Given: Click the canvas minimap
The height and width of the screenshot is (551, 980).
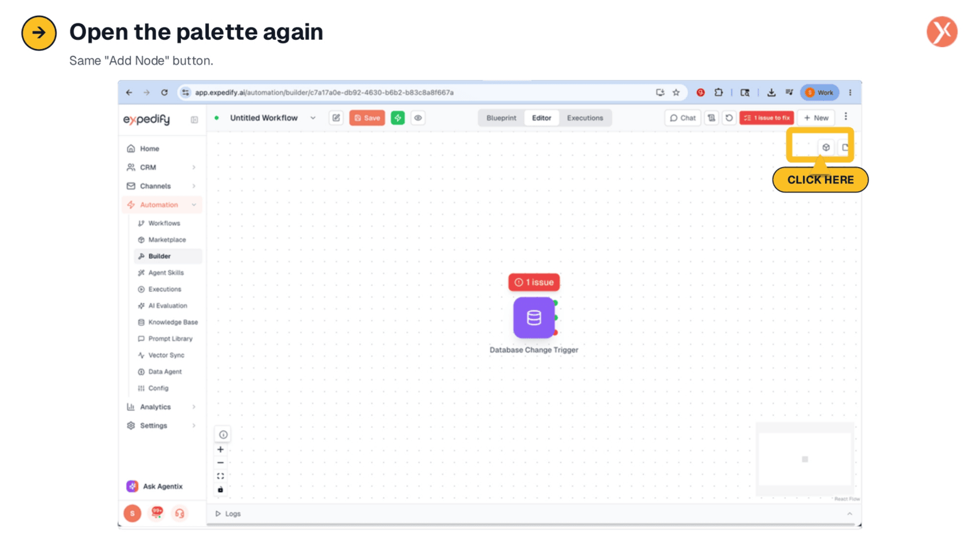Looking at the screenshot, I should [805, 459].
